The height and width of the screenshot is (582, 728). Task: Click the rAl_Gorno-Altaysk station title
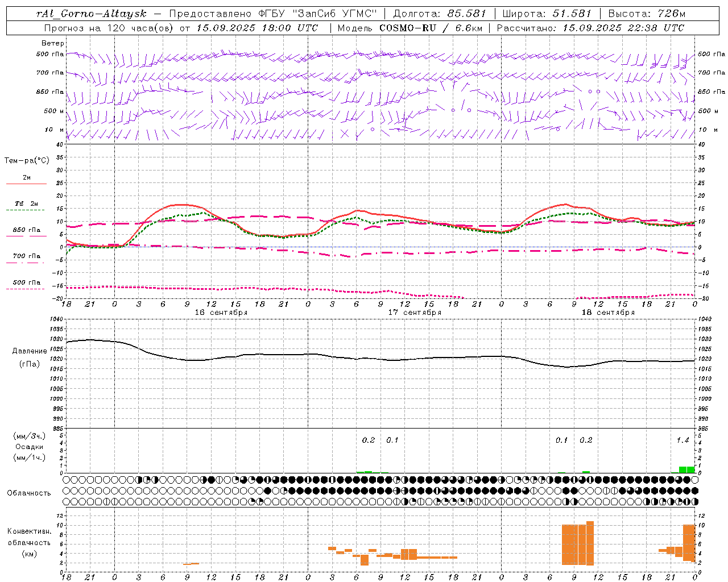[x=92, y=14]
